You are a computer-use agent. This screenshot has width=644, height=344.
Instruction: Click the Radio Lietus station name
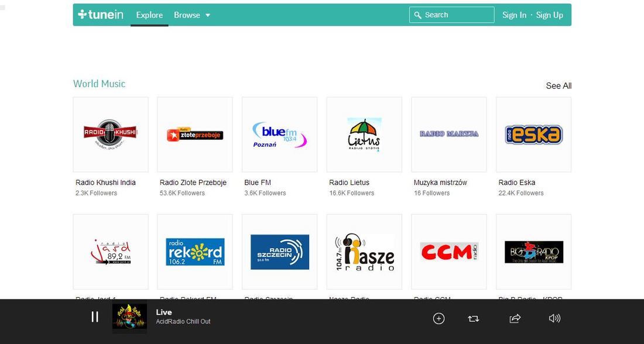pos(349,183)
